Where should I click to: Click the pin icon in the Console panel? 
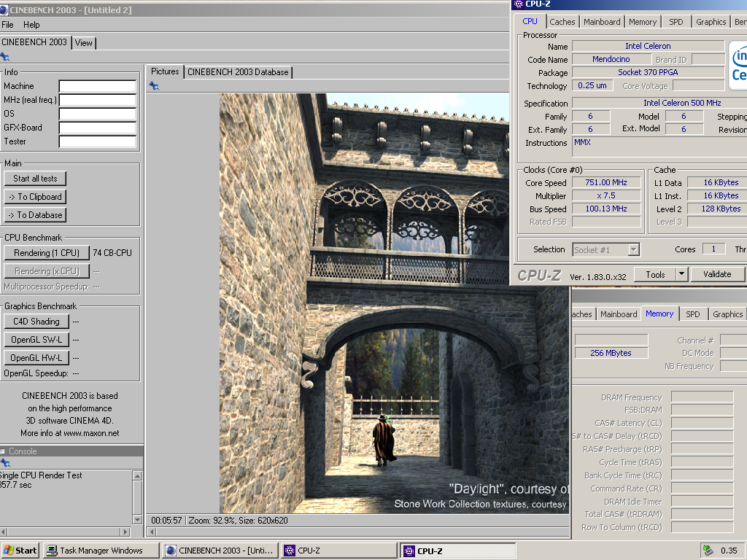pos(5,463)
